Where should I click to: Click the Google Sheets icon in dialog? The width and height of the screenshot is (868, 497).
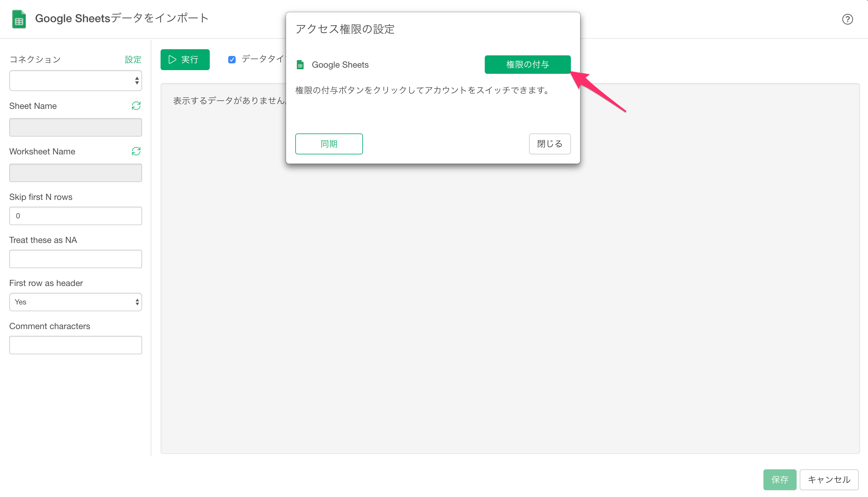coord(300,65)
